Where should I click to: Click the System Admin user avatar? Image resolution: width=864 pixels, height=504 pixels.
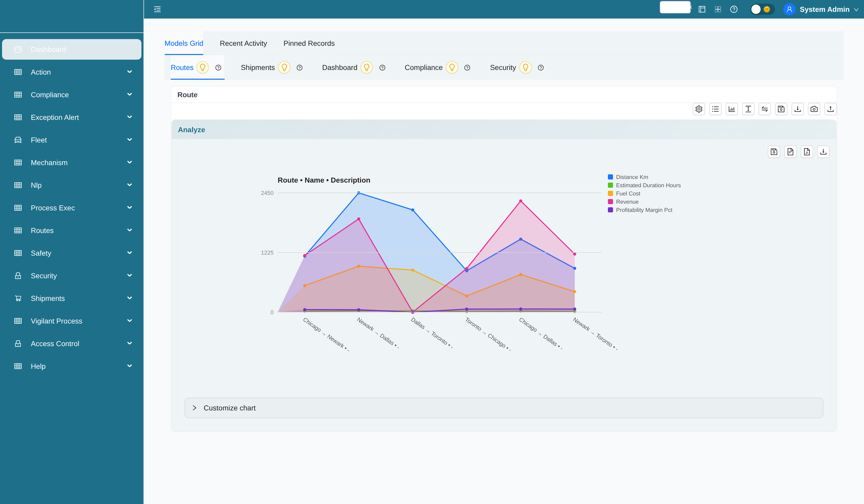point(789,9)
